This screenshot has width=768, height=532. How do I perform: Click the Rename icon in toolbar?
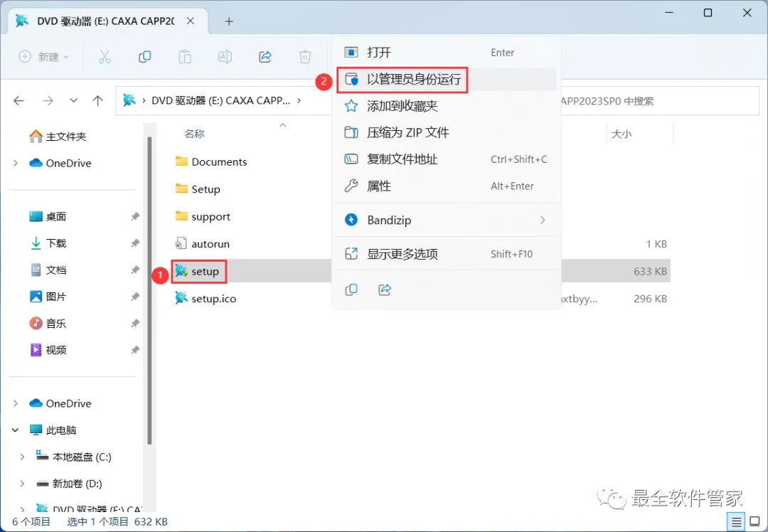(225, 57)
